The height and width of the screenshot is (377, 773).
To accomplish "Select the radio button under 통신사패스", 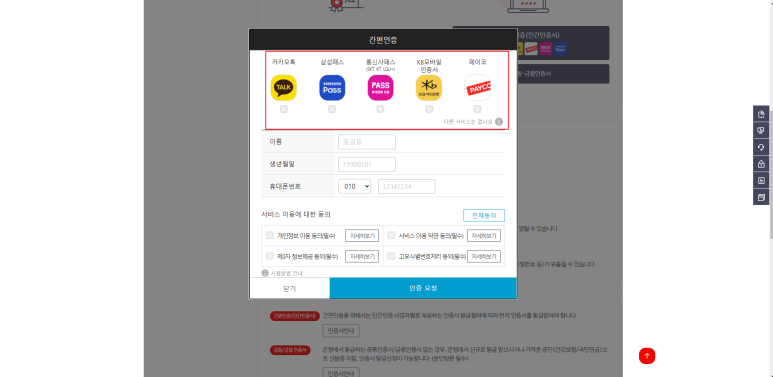I will [380, 109].
